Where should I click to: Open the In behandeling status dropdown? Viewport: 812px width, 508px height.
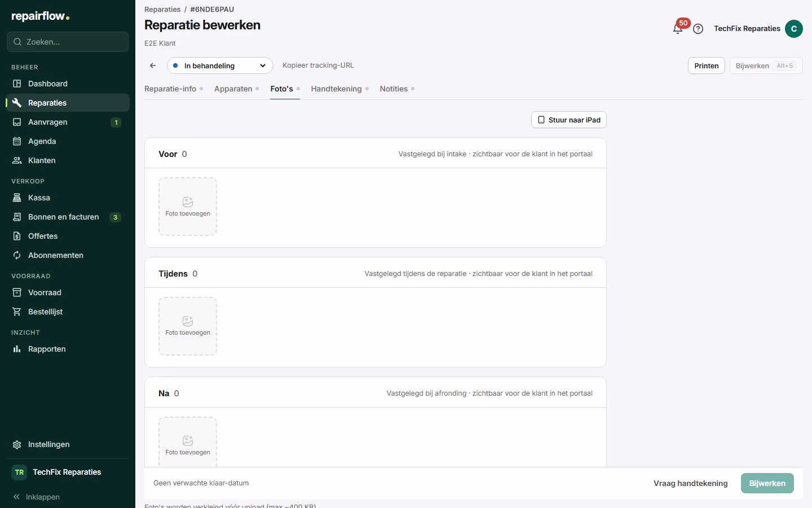[220, 65]
